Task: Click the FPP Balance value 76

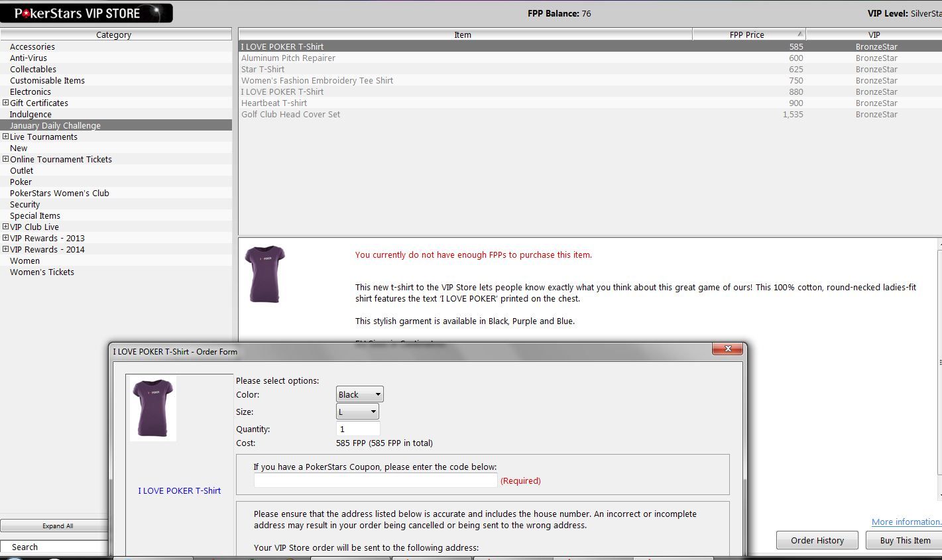Action: 586,13
